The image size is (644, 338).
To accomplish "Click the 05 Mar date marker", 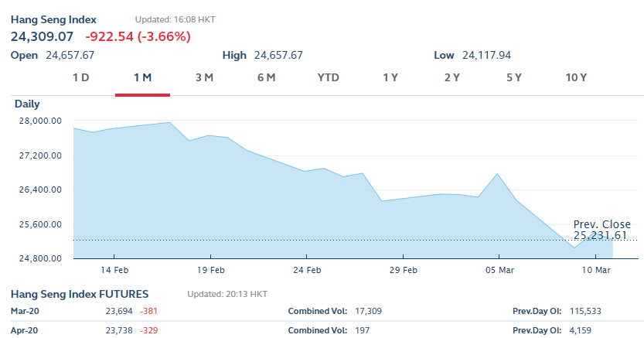I will point(499,270).
